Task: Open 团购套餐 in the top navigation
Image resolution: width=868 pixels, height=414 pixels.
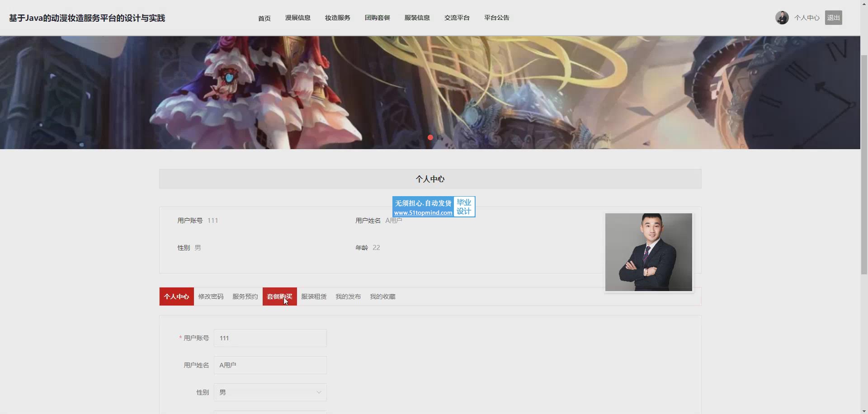Action: tap(377, 18)
